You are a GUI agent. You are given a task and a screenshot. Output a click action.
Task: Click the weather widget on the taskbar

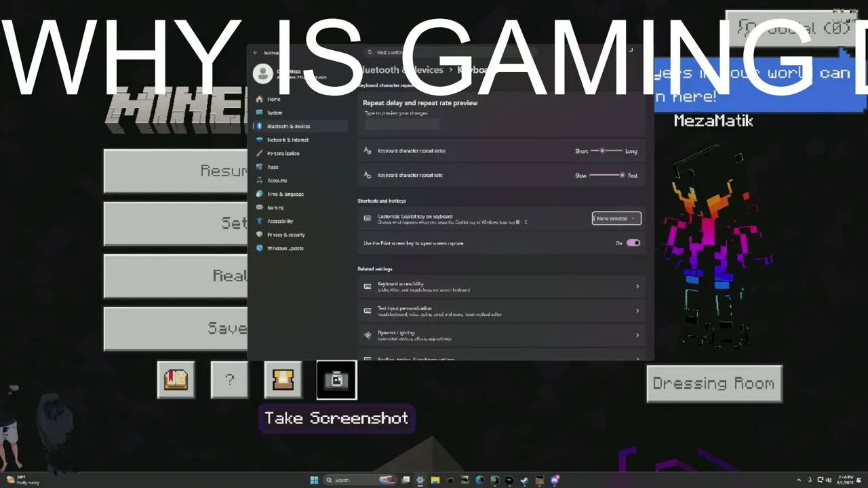point(22,480)
